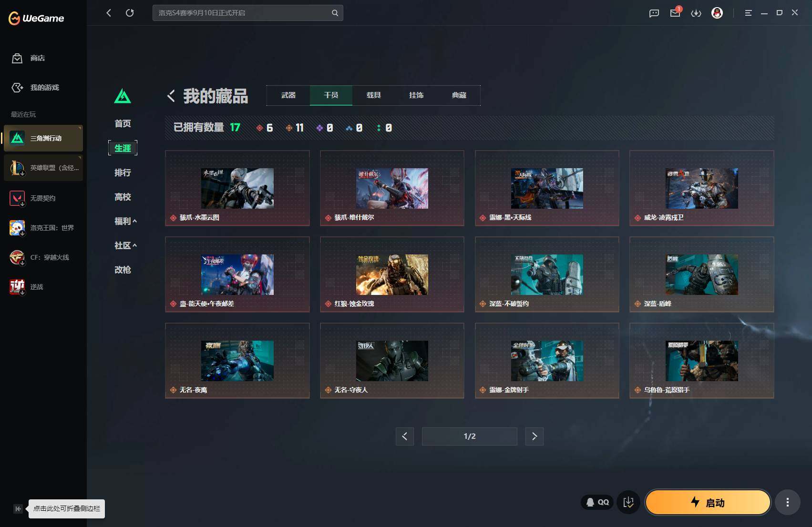Go back with the top navigation arrow
The height and width of the screenshot is (527, 812).
coord(109,13)
